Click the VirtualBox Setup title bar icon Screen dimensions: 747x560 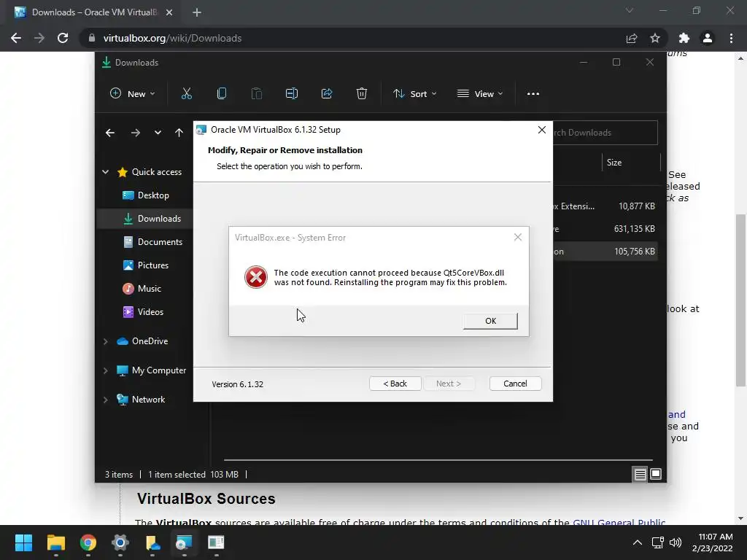point(201,130)
